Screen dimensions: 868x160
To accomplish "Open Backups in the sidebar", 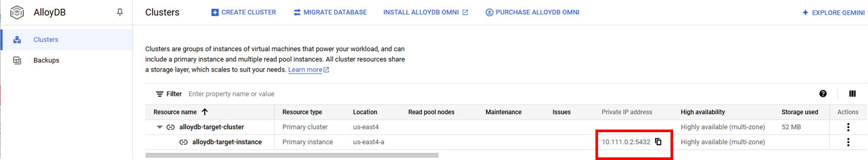I will point(67,60).
